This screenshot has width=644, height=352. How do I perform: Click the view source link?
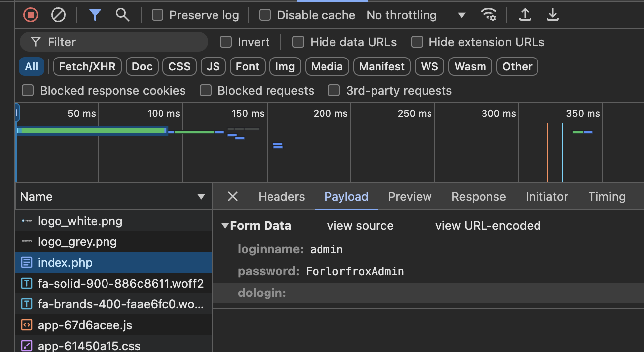[x=360, y=226]
